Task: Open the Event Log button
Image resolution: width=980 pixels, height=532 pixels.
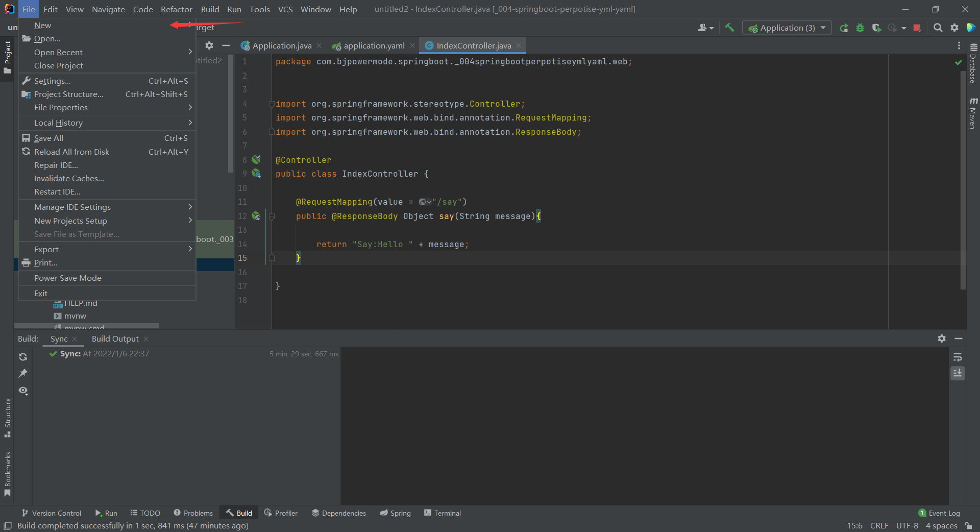Action: pos(939,513)
